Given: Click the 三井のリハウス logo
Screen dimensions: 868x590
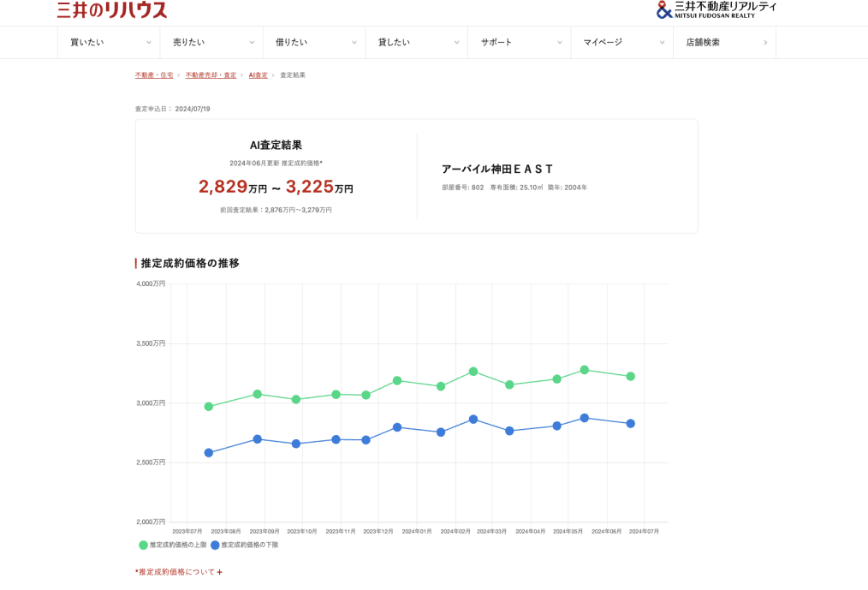Looking at the screenshot, I should 112,9.
